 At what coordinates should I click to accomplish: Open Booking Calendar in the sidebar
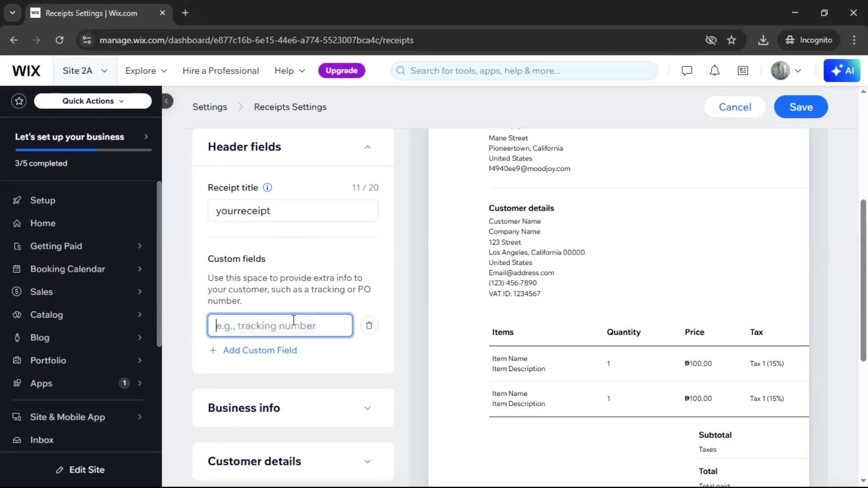pyautogui.click(x=67, y=269)
